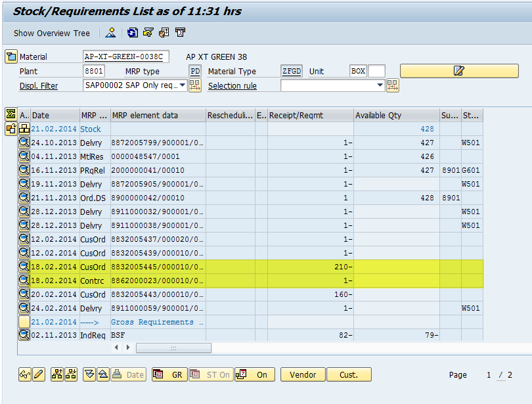Open details icon for the 24.10.2013 Delvry row
532x404 pixels.
tap(24, 142)
